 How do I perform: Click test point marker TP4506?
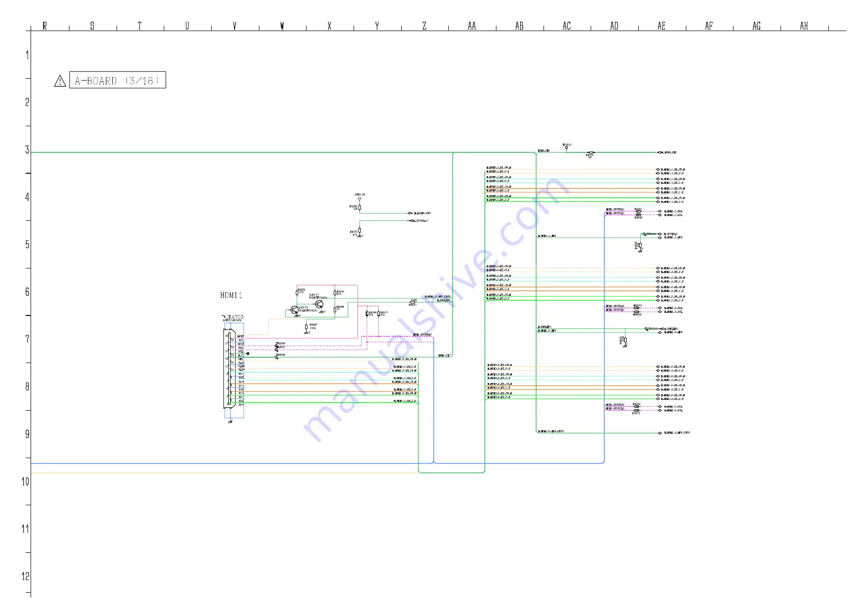pos(276,346)
